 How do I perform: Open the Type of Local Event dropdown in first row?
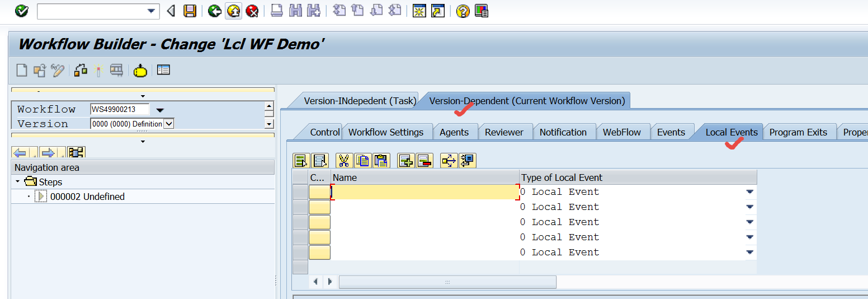(x=749, y=192)
